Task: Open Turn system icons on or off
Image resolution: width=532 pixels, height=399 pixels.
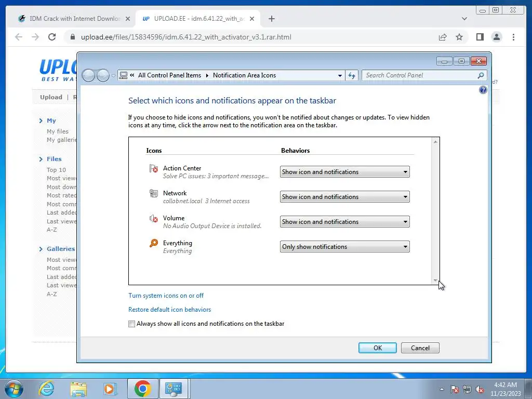Action: click(166, 296)
